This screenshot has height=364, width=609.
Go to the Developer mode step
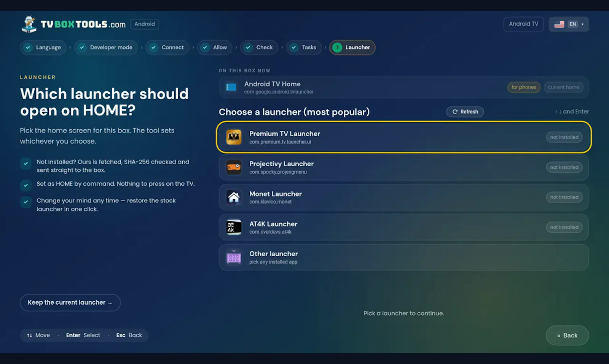pyautogui.click(x=106, y=48)
